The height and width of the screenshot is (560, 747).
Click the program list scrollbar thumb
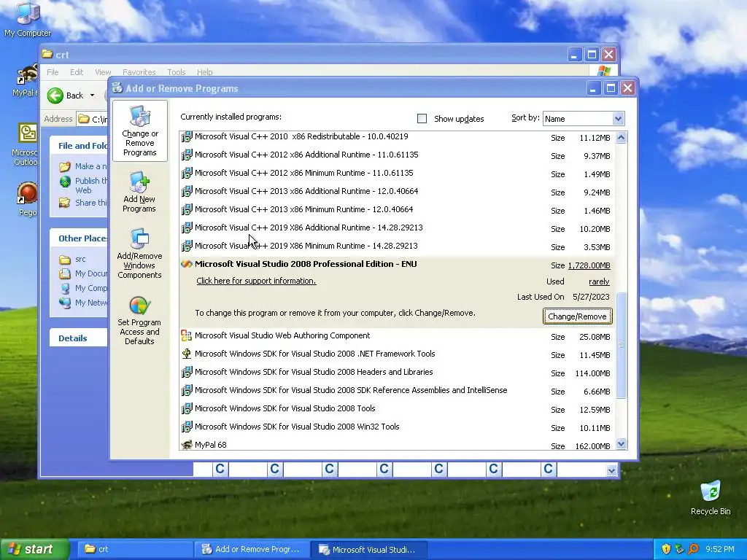pos(622,345)
